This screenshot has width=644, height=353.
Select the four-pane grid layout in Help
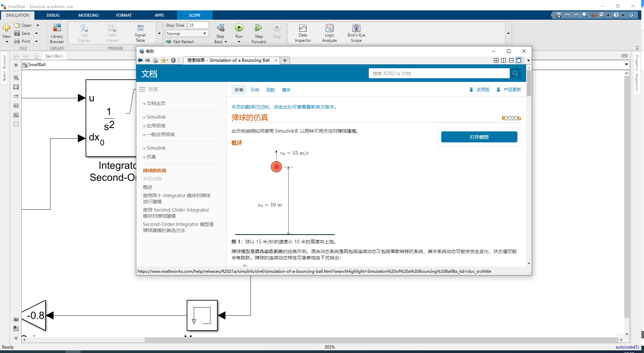[x=496, y=60]
